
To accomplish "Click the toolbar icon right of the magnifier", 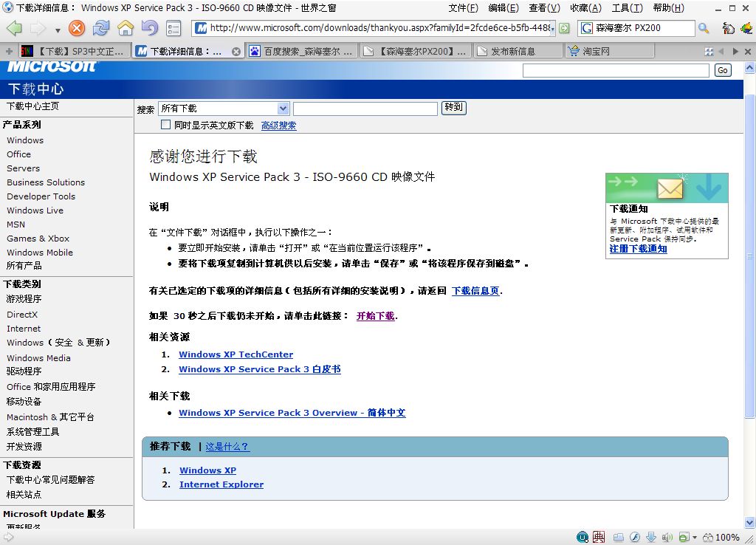I will click(728, 29).
